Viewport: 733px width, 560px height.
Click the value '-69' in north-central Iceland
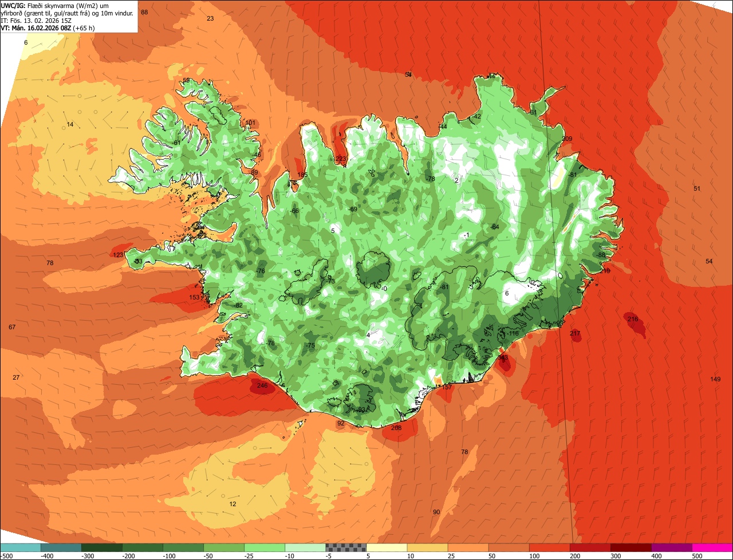coord(353,209)
